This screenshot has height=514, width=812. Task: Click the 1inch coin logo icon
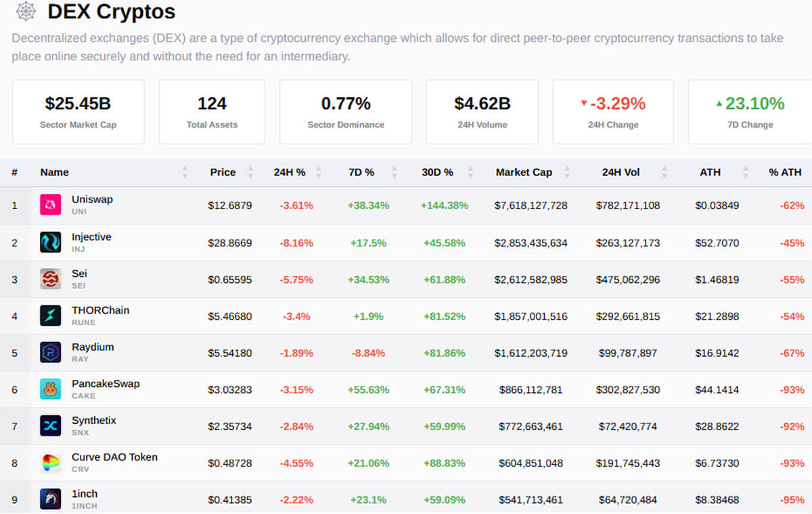50,500
